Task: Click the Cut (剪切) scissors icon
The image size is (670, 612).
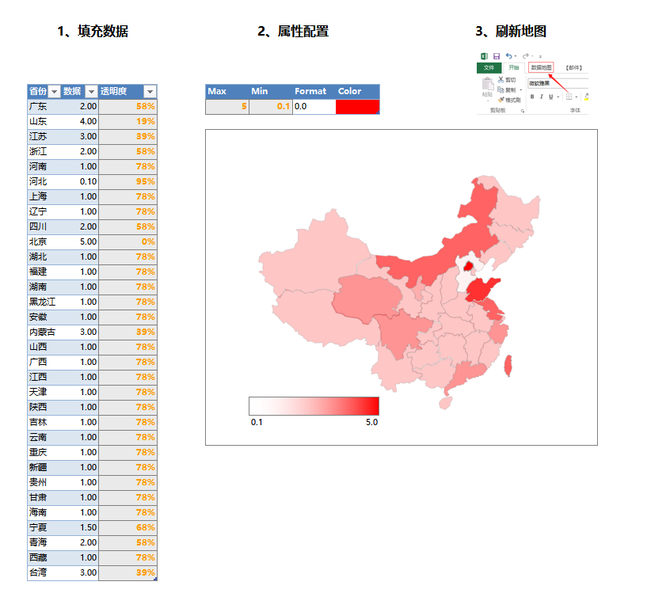Action: 501,80
